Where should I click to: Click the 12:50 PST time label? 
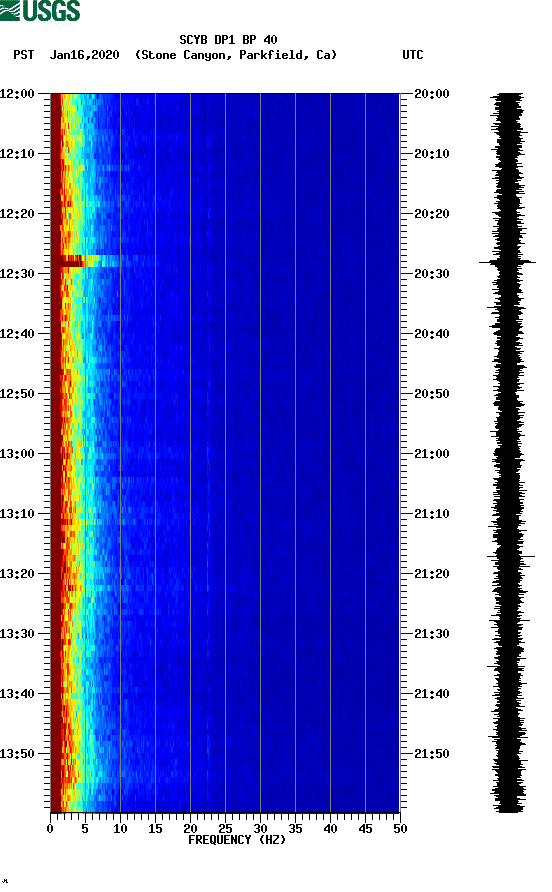17,394
